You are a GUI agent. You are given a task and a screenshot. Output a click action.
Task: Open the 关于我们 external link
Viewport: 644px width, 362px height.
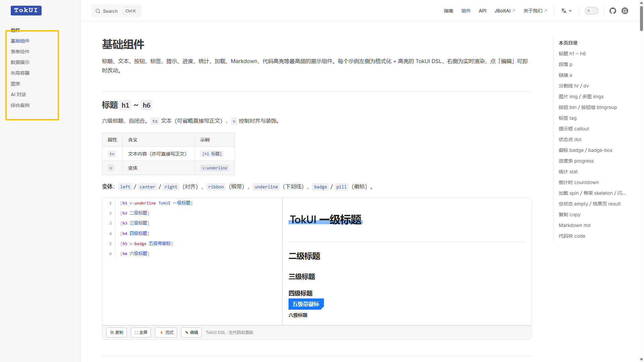(x=535, y=11)
